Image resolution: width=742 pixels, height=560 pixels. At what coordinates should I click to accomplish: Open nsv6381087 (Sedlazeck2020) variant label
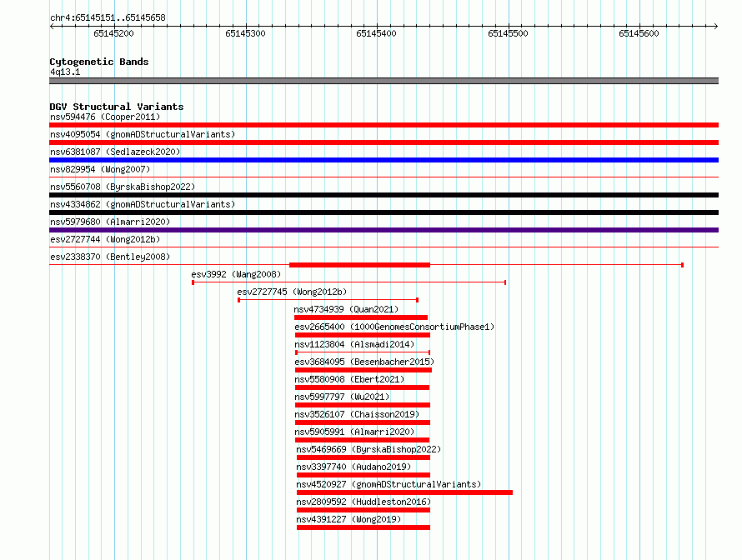click(x=115, y=152)
